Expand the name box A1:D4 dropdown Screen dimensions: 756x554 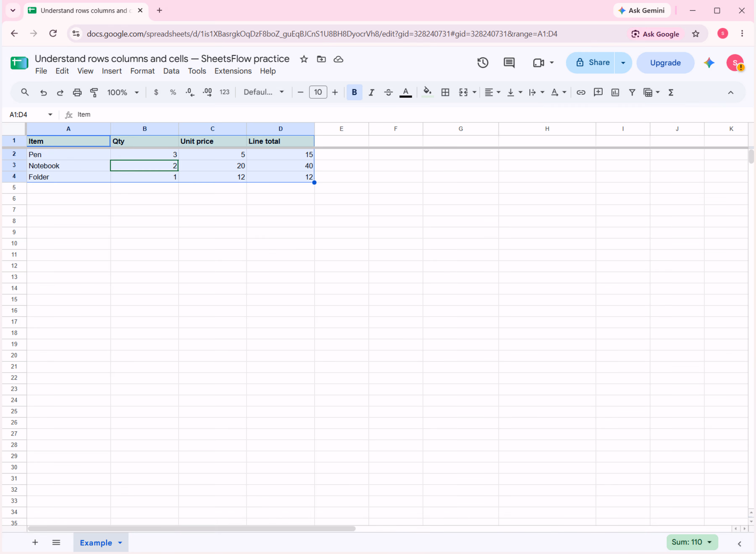(50, 114)
